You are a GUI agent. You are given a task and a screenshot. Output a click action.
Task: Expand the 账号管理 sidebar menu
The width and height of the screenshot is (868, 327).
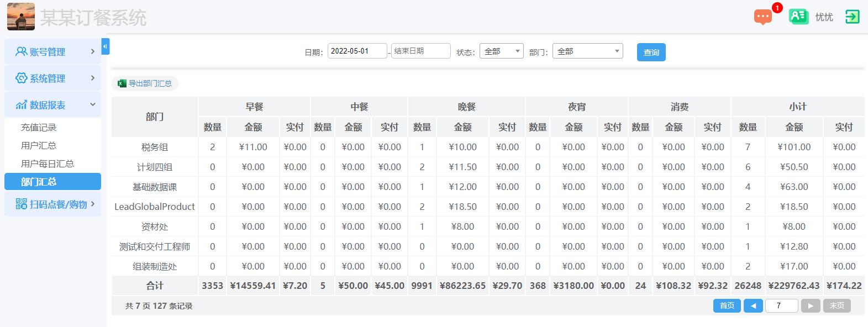53,52
